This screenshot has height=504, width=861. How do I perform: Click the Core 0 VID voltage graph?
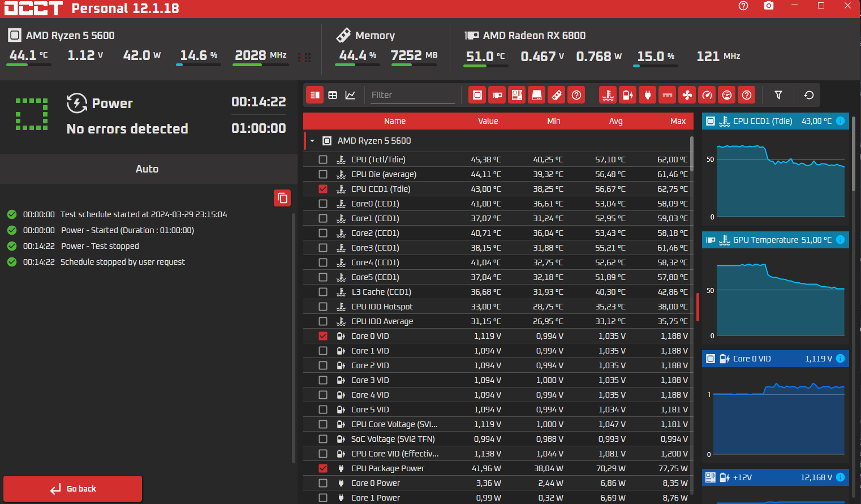coord(779,419)
